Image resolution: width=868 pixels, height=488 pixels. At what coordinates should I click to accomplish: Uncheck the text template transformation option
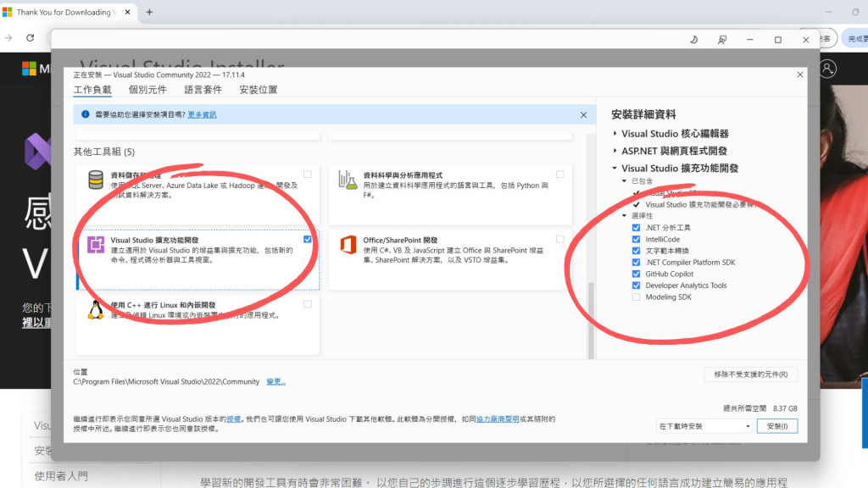636,251
